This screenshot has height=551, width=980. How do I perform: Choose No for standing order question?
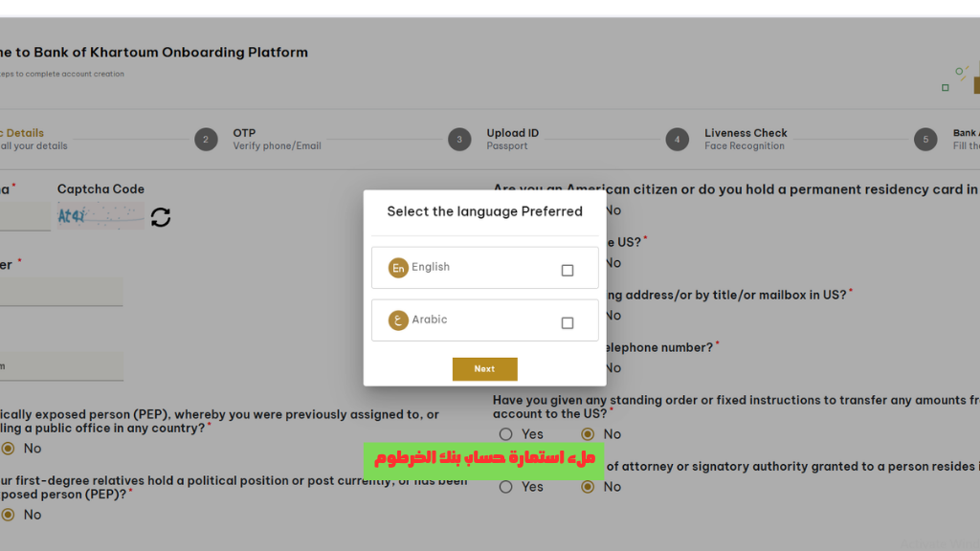(588, 434)
